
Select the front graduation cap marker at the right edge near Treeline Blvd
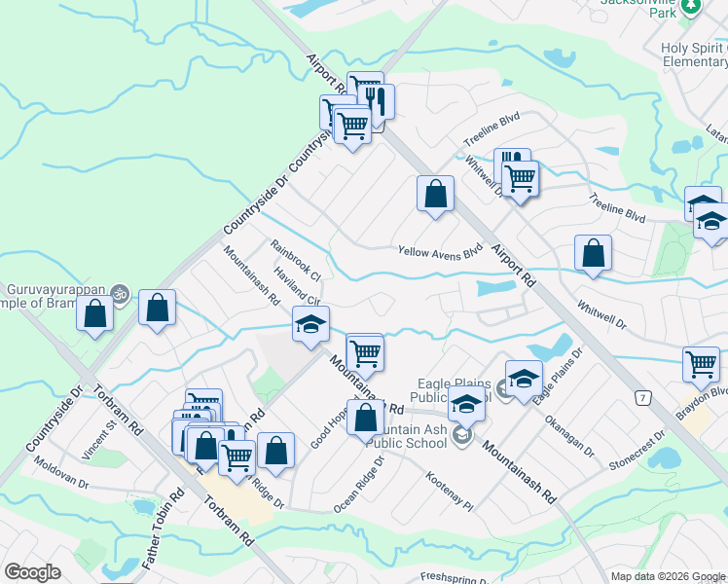tap(711, 222)
